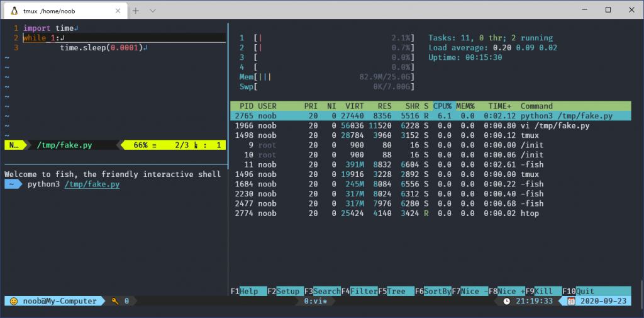Click the Linux penguin icon in the tab

pos(14,11)
